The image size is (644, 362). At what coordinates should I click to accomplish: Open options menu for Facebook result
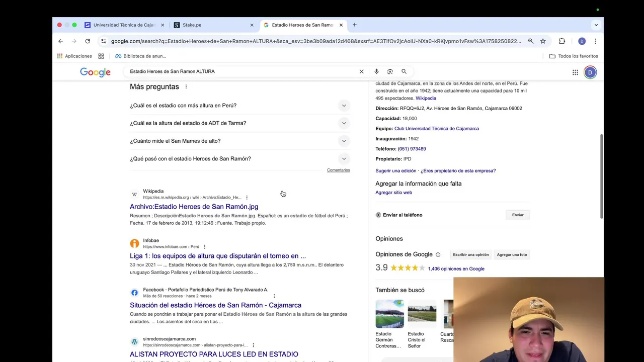(x=274, y=296)
